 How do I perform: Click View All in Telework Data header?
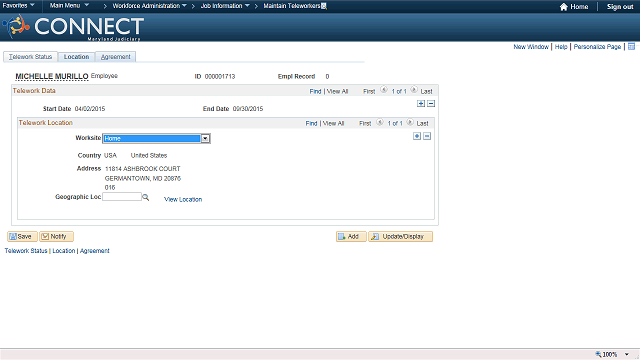point(337,91)
